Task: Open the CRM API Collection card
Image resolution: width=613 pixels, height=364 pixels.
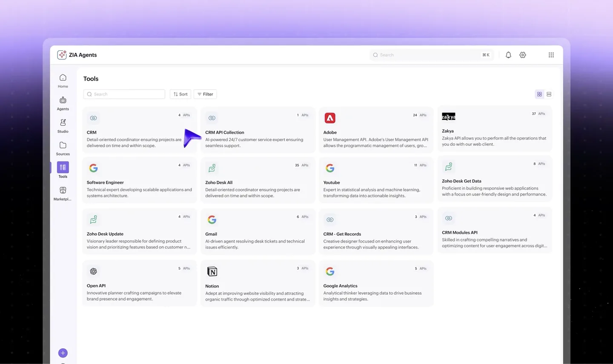Action: (258, 130)
